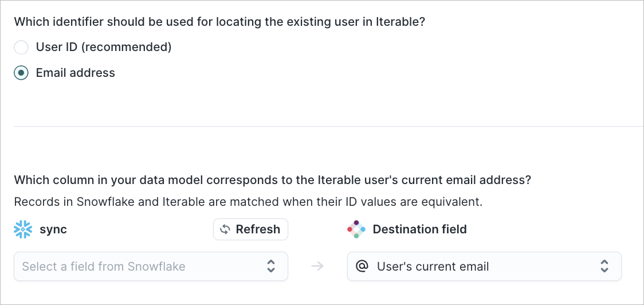This screenshot has height=305, width=644.
Task: Click the horizontal divider below the identifier options
Action: 328,126
